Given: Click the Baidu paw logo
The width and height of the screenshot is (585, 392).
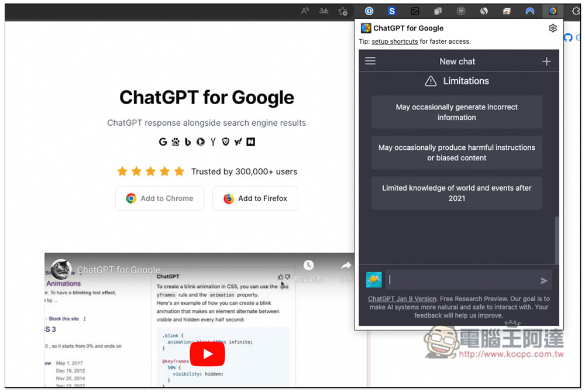Looking at the screenshot, I should (175, 142).
